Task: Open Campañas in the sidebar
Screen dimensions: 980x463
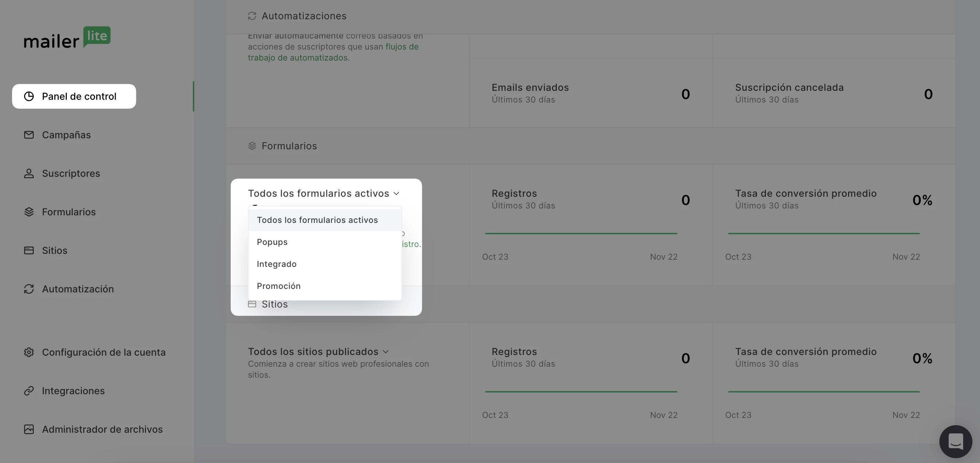Action: coord(66,135)
